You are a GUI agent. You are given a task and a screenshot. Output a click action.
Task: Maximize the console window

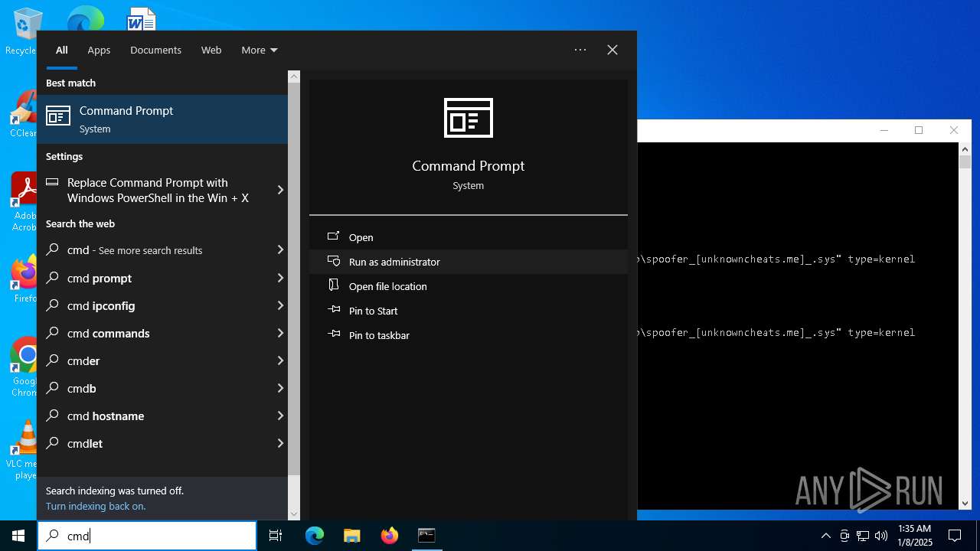[919, 130]
